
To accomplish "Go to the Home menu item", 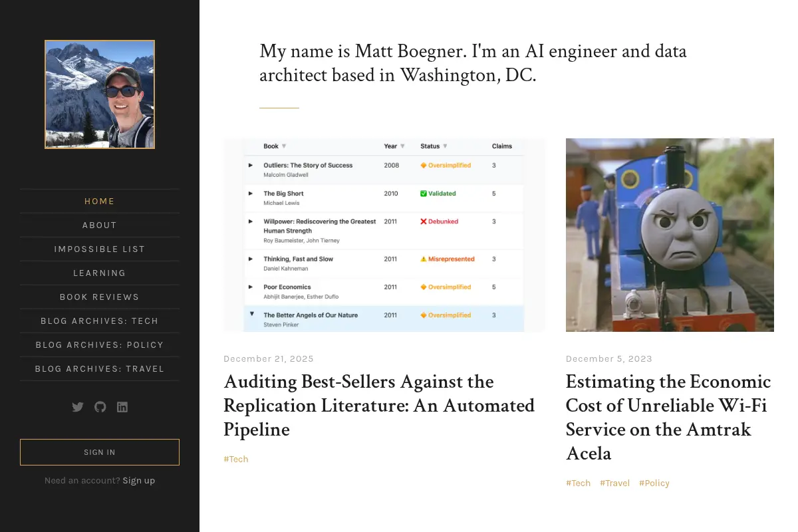I will coord(100,201).
